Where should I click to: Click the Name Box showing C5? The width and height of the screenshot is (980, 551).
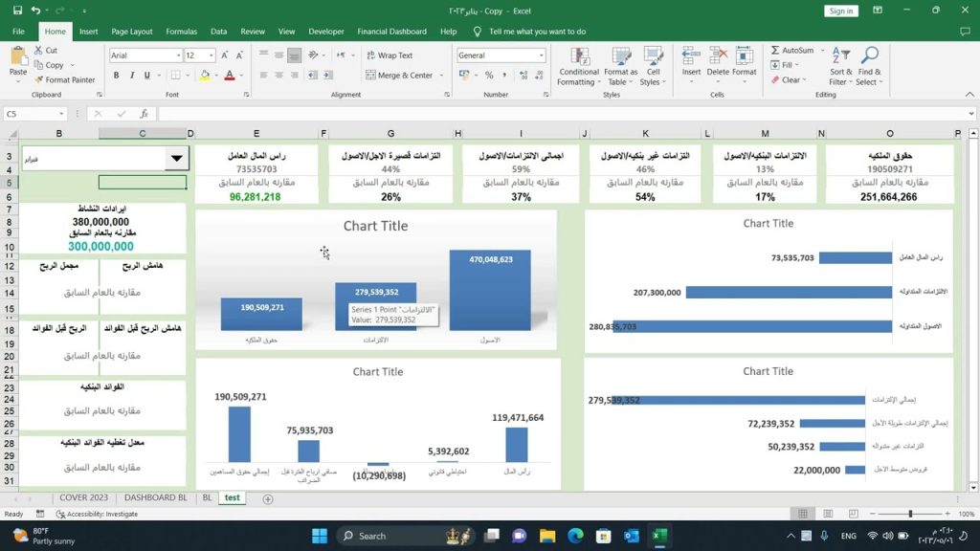[34, 114]
